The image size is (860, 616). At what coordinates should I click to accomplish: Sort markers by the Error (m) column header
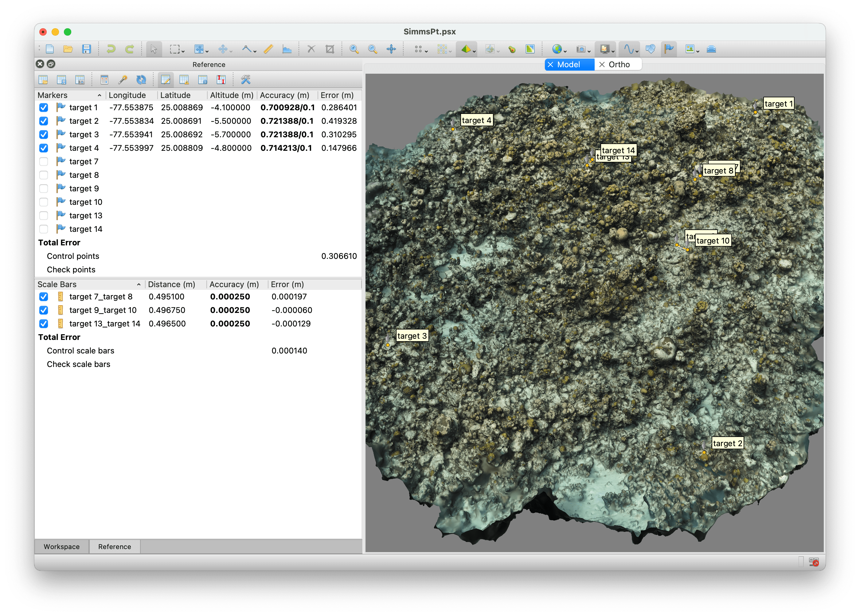point(337,95)
